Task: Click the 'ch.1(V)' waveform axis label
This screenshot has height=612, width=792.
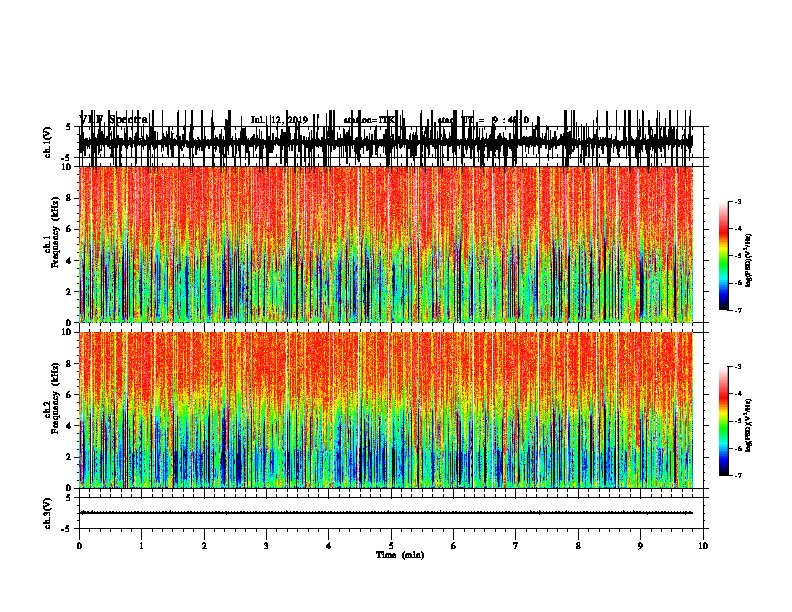Action: [48, 142]
